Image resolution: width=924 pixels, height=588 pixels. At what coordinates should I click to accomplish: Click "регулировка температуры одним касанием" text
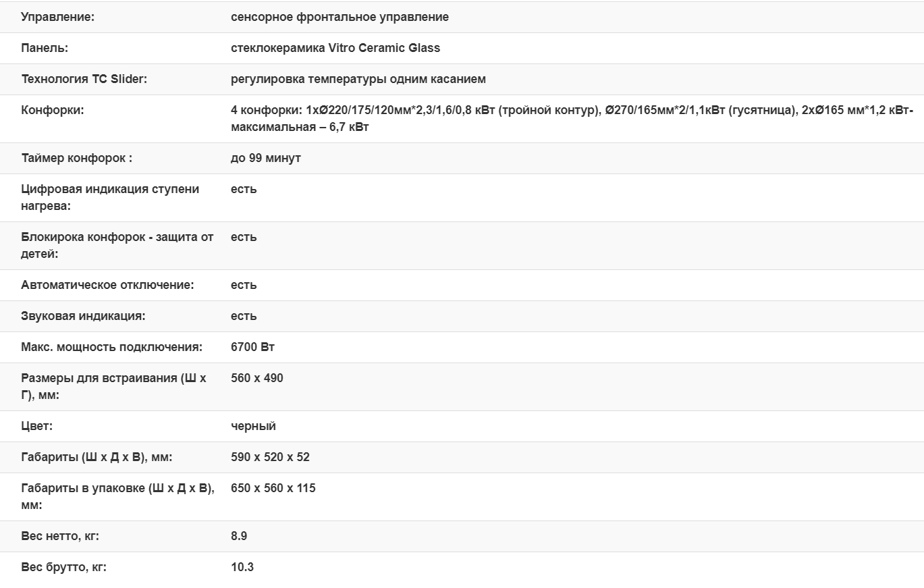[x=358, y=79]
